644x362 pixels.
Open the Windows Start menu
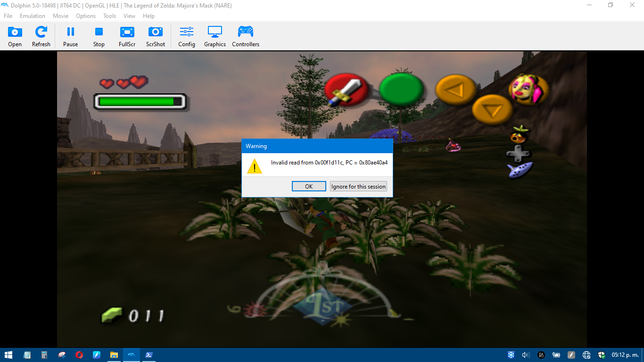tap(8, 355)
